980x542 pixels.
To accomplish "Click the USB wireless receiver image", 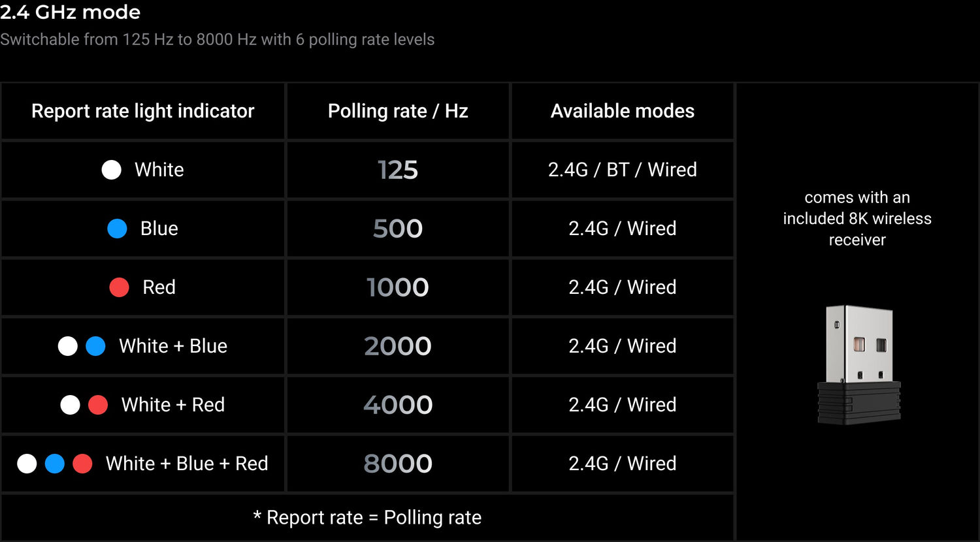I will tap(858, 364).
